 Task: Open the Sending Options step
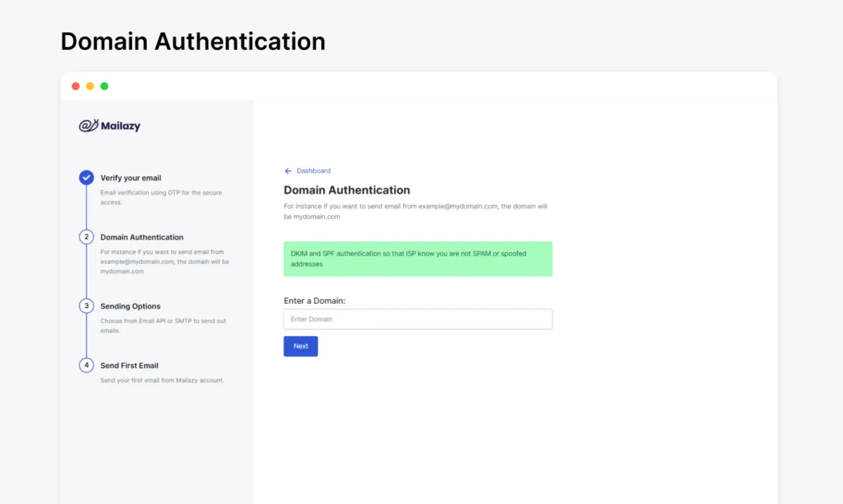(x=131, y=306)
